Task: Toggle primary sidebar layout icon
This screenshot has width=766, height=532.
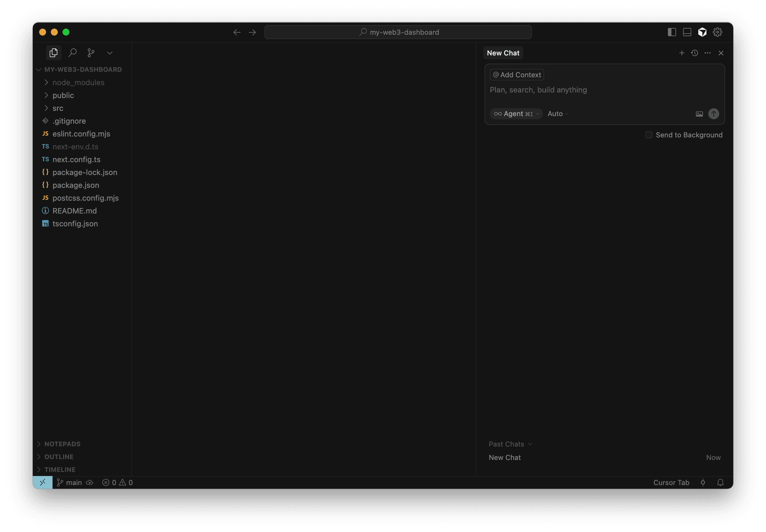Action: pyautogui.click(x=672, y=32)
